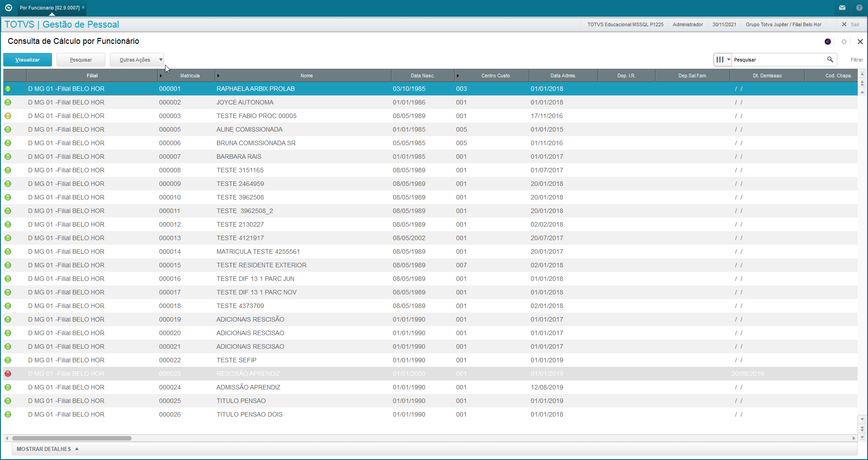Close the Por Funcionario tab
868x460 pixels.
[83, 8]
